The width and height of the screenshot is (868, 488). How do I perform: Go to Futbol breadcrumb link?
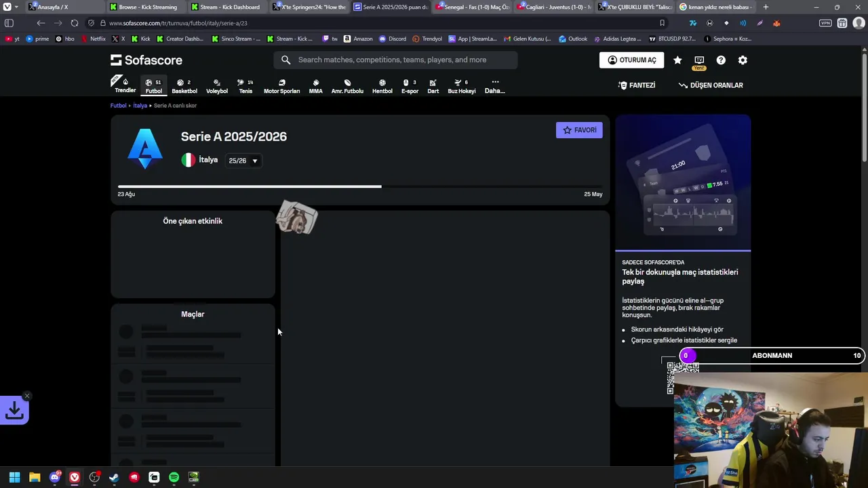[119, 106]
